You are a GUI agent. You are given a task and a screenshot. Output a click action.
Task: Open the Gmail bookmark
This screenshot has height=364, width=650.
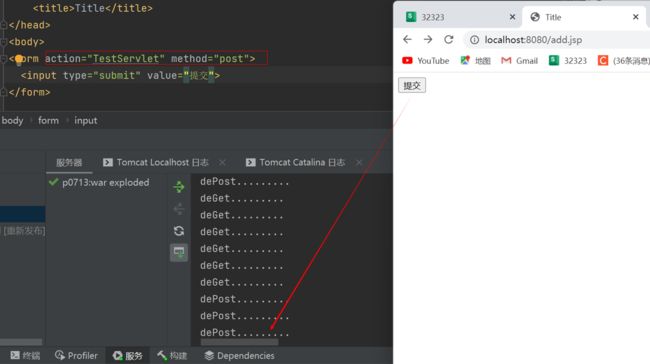519,61
